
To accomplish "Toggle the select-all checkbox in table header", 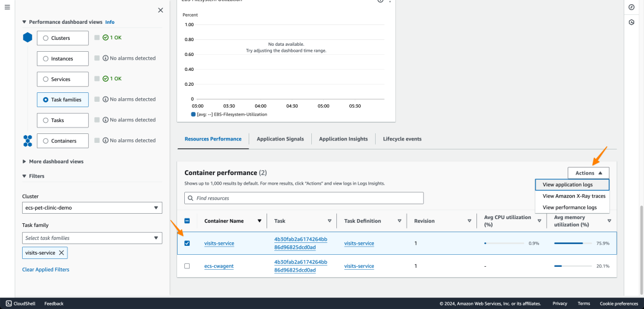I will (187, 221).
